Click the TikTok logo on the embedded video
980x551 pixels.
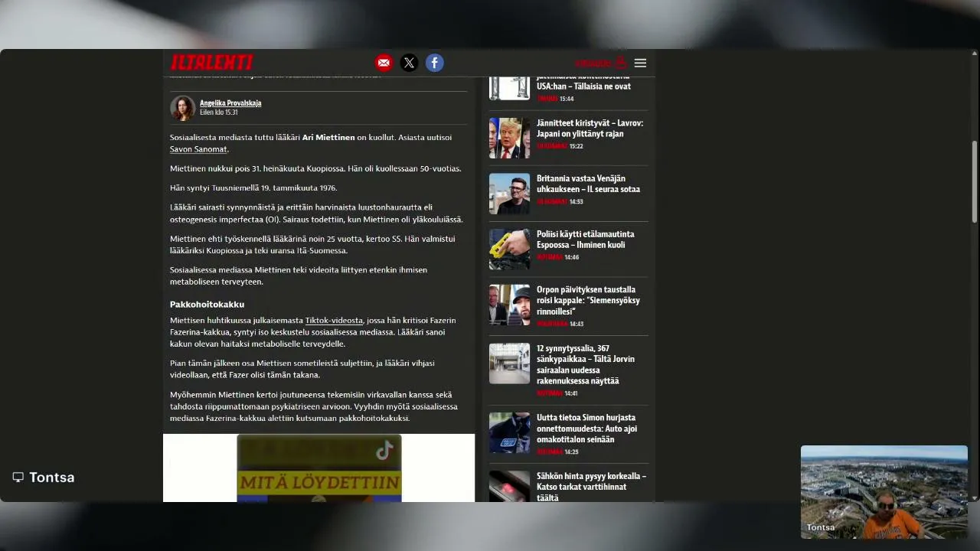click(x=384, y=451)
